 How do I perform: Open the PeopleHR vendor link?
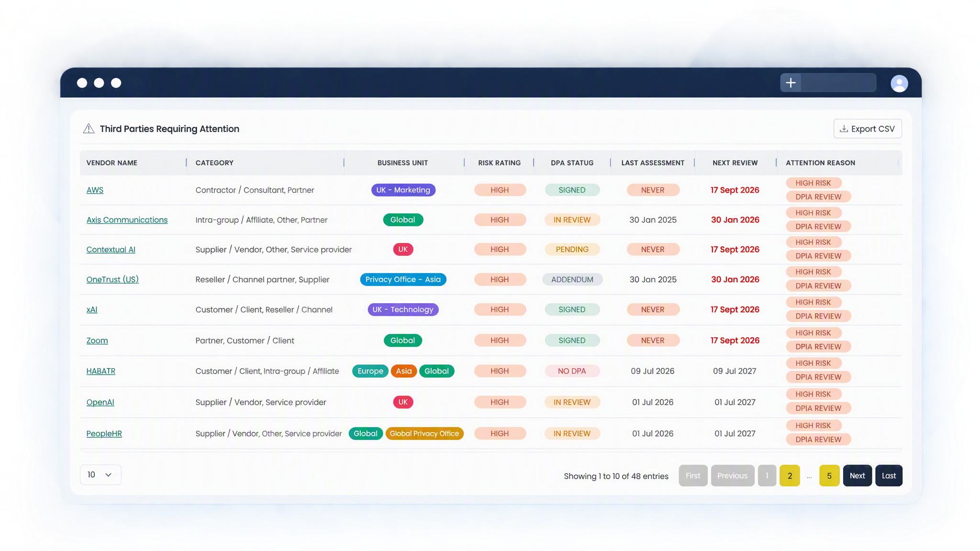pyautogui.click(x=104, y=433)
